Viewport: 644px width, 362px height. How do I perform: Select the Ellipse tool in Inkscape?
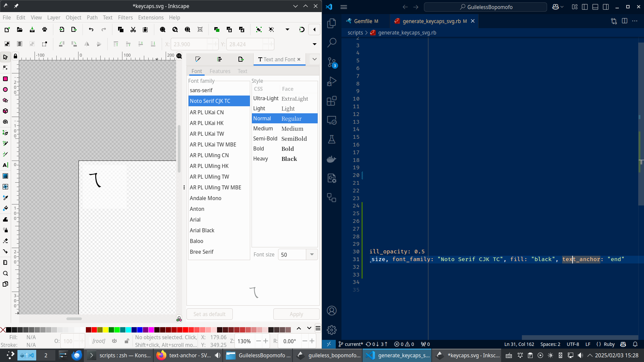[x=5, y=89]
